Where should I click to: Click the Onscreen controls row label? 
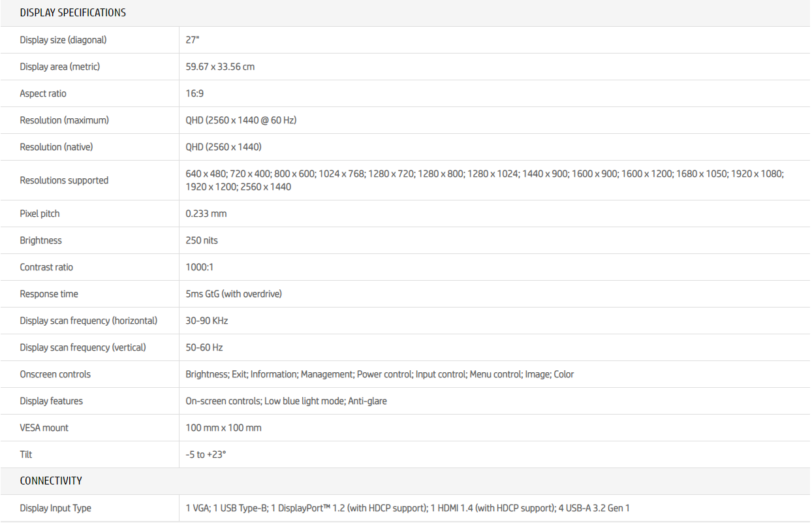(55, 374)
